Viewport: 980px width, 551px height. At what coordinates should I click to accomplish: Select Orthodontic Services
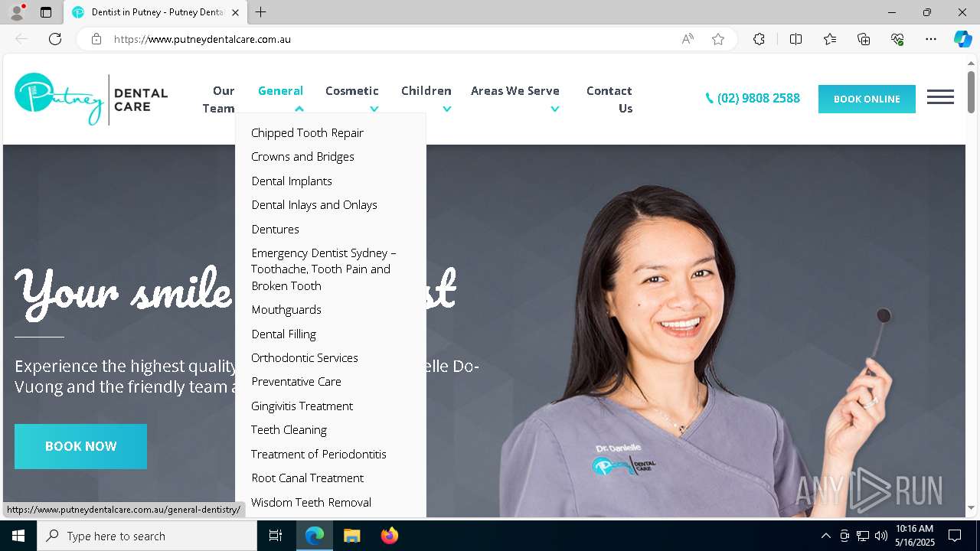click(305, 357)
